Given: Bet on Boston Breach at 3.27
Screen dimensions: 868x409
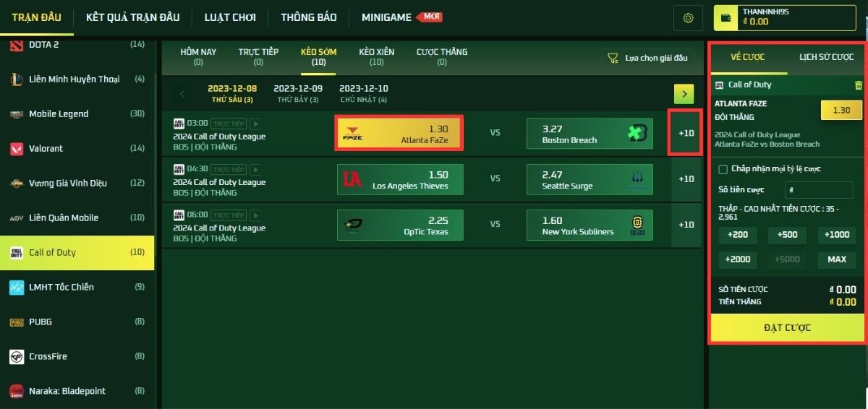Looking at the screenshot, I should tap(590, 133).
